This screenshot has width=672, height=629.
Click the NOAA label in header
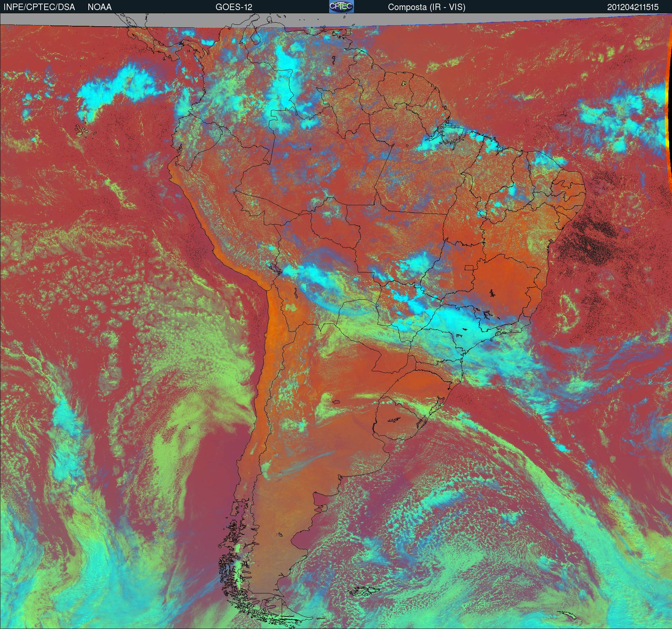point(100,7)
